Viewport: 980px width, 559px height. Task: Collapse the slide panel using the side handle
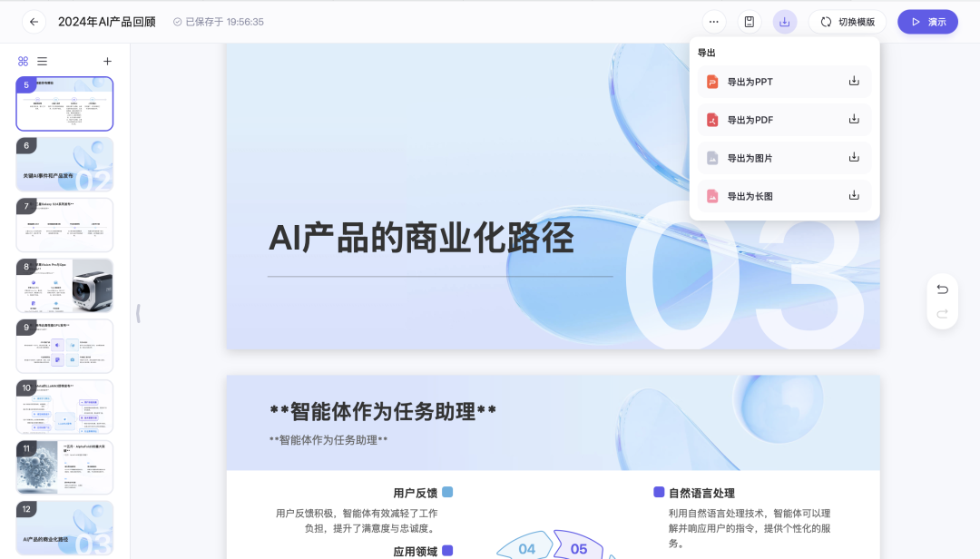click(138, 313)
